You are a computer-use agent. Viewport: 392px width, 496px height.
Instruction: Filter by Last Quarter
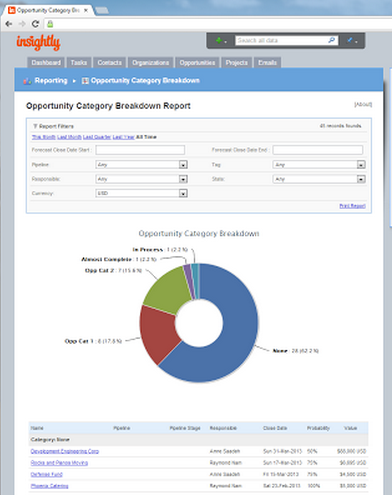click(x=97, y=137)
